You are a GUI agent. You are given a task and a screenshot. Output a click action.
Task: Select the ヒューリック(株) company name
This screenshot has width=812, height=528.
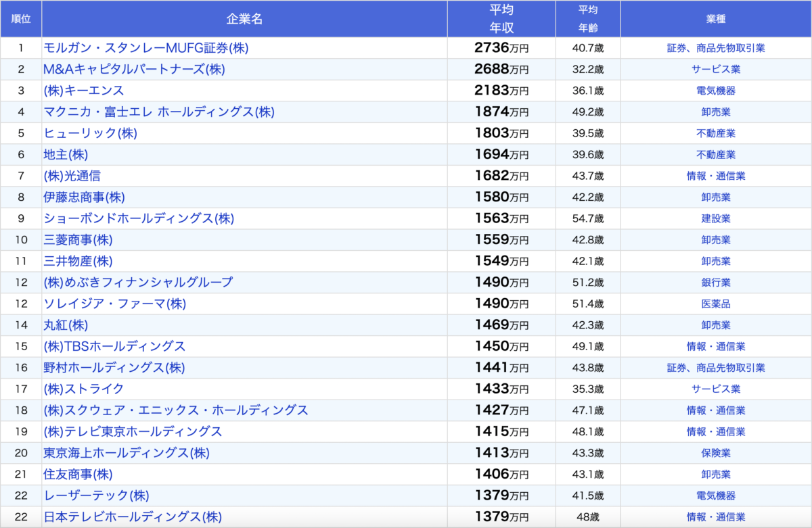coord(90,133)
